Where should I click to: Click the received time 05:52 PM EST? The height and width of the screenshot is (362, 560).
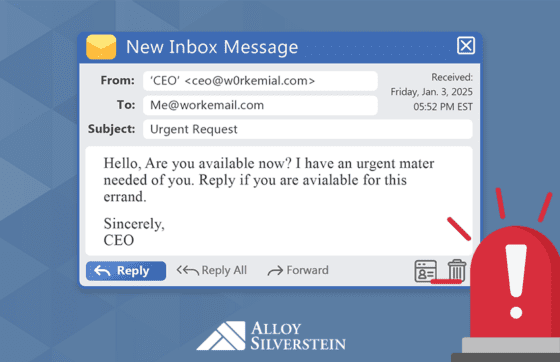pos(443,107)
